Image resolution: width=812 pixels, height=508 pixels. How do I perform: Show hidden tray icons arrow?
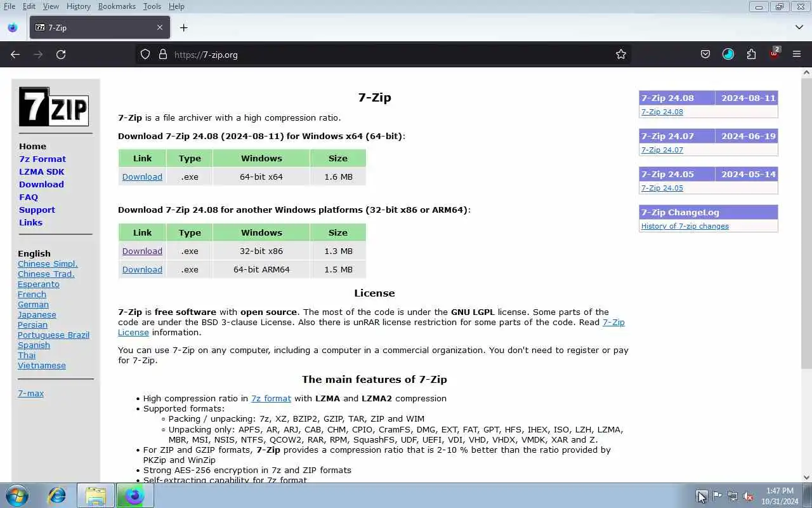[x=701, y=496]
